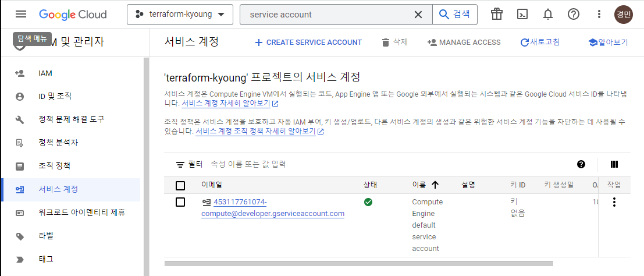
Task: Click the 작업 column header
Action: click(x=614, y=185)
